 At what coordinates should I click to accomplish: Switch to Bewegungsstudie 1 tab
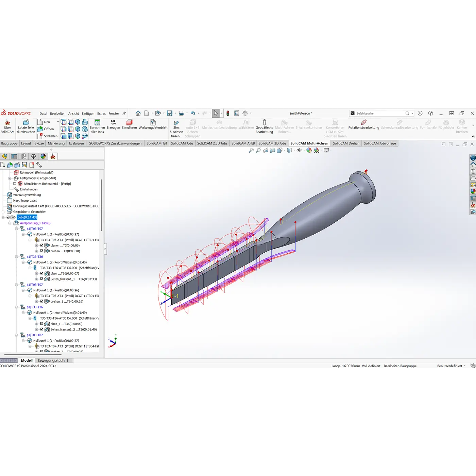[x=53, y=360]
